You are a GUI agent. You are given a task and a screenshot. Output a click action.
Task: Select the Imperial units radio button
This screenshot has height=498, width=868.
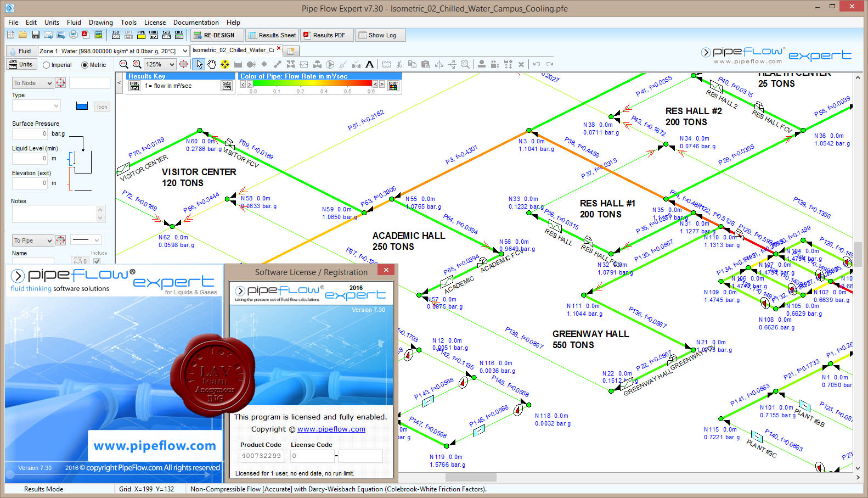click(x=46, y=65)
